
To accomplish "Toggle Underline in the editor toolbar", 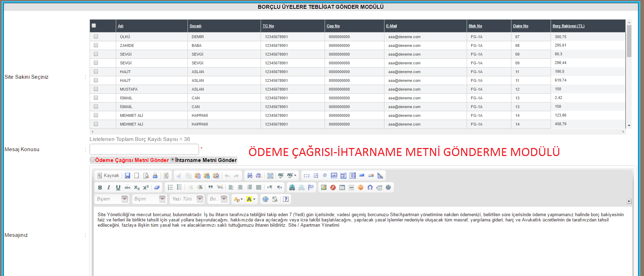I will [x=118, y=187].
